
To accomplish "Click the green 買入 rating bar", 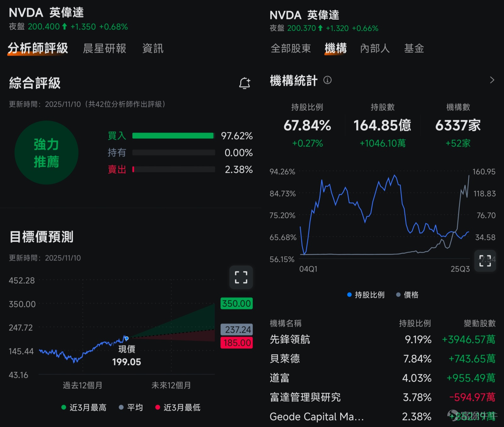I will 173,136.
